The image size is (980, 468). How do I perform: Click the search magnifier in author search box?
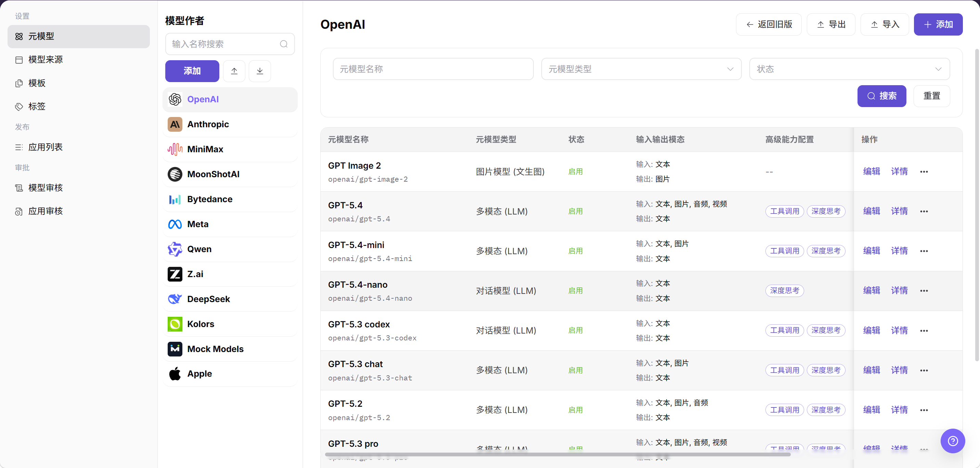pos(284,44)
